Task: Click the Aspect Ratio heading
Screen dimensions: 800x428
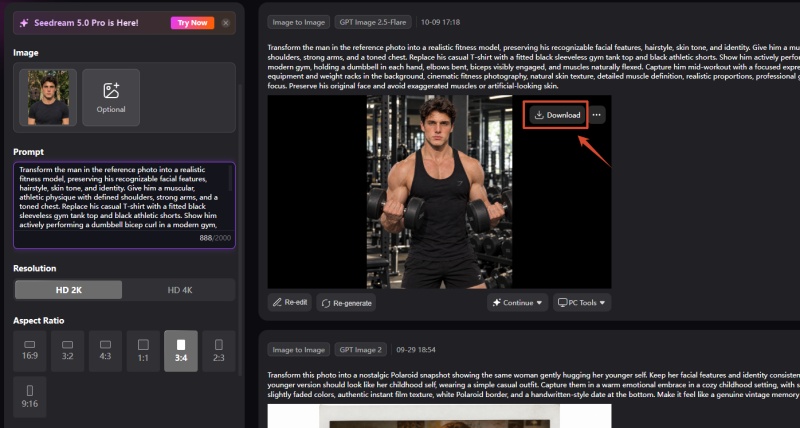Action: tap(39, 320)
